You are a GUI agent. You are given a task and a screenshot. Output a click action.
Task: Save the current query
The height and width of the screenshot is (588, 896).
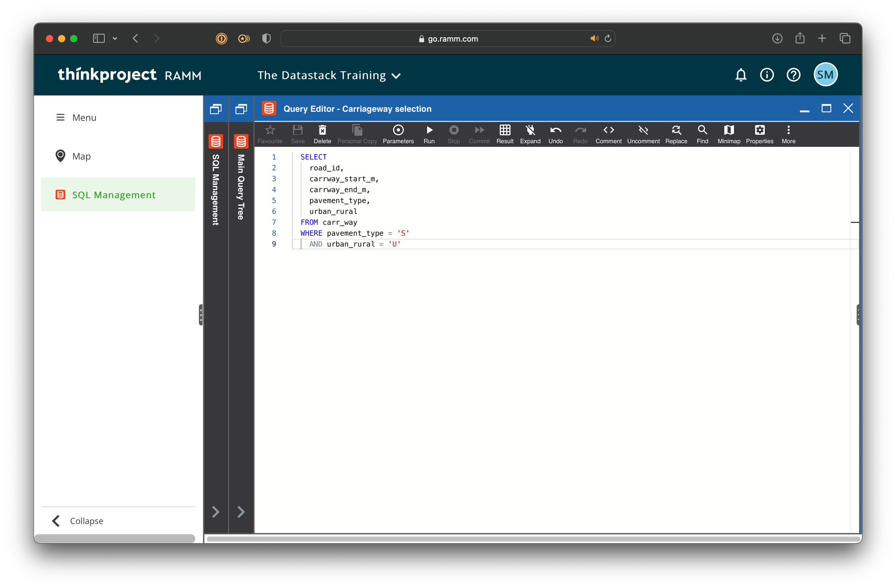tap(297, 134)
